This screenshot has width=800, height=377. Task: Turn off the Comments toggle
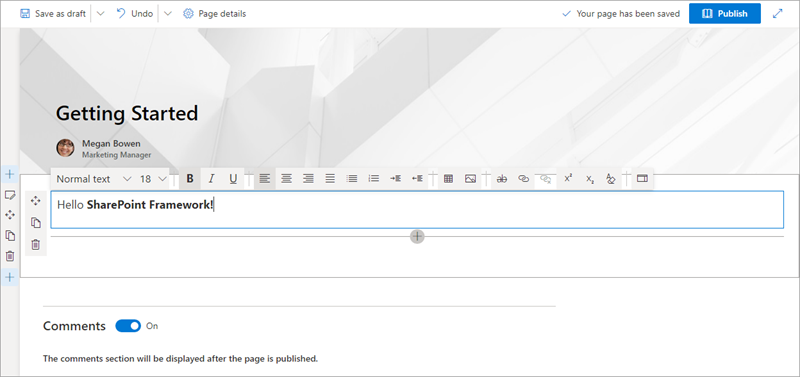pyautogui.click(x=128, y=326)
